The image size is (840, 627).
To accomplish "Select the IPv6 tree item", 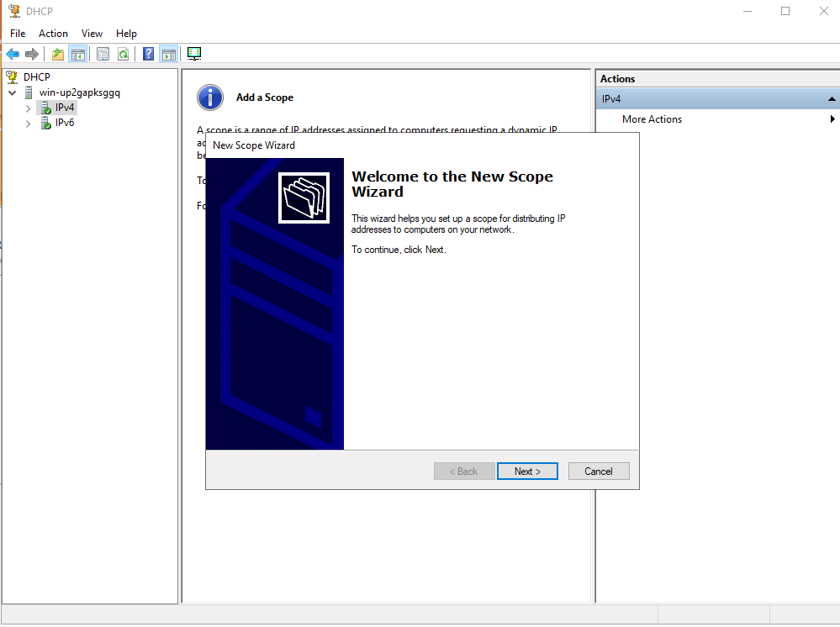I will pyautogui.click(x=65, y=124).
